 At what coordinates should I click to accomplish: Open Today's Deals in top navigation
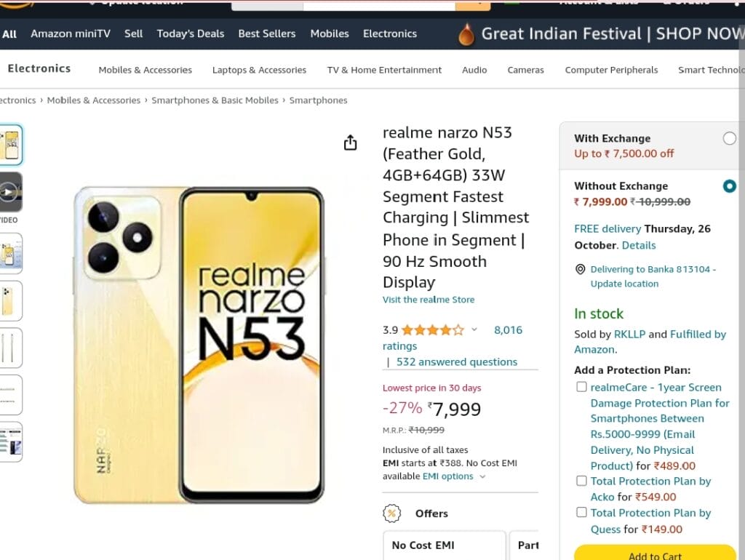[x=191, y=33]
